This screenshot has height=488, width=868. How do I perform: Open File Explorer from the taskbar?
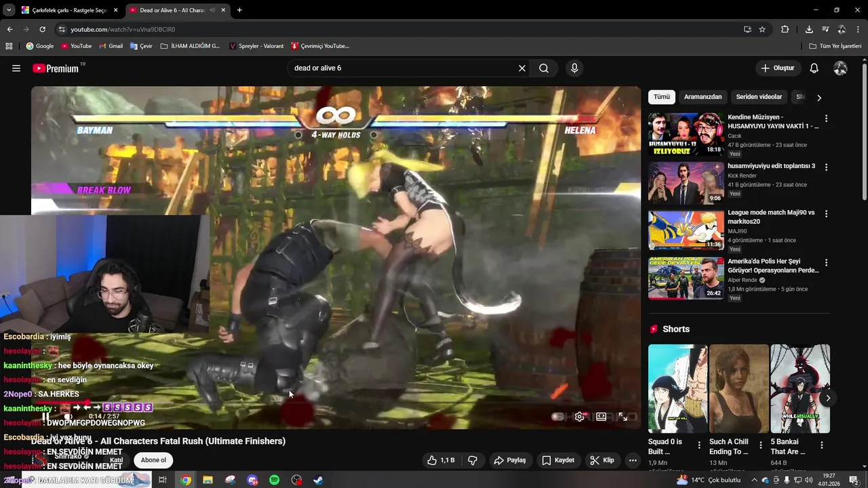[208, 480]
